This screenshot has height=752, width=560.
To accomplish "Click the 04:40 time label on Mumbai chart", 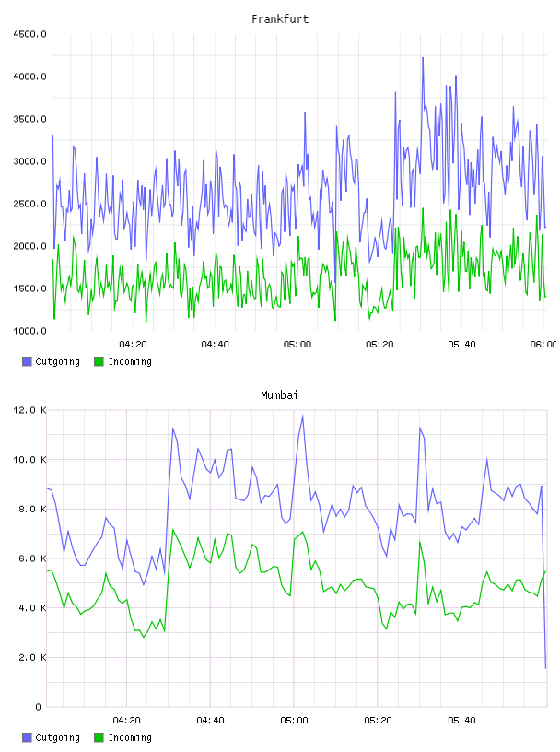I will (211, 721).
